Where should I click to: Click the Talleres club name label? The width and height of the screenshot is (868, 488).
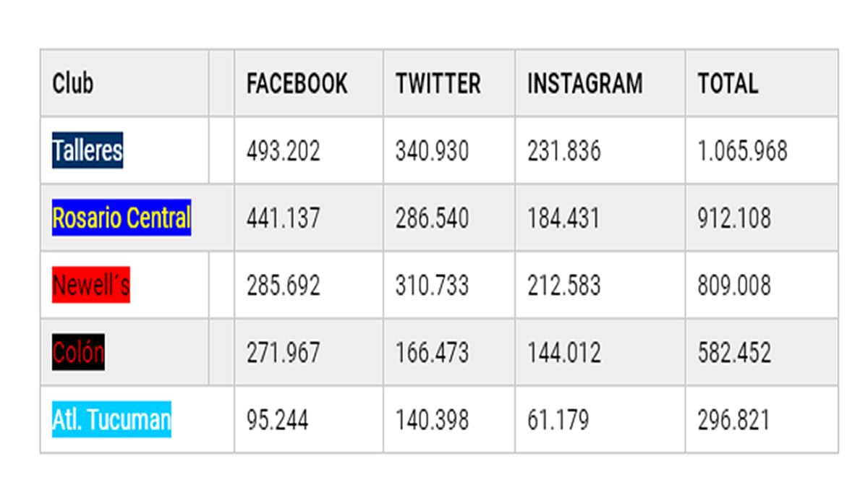coord(88,151)
